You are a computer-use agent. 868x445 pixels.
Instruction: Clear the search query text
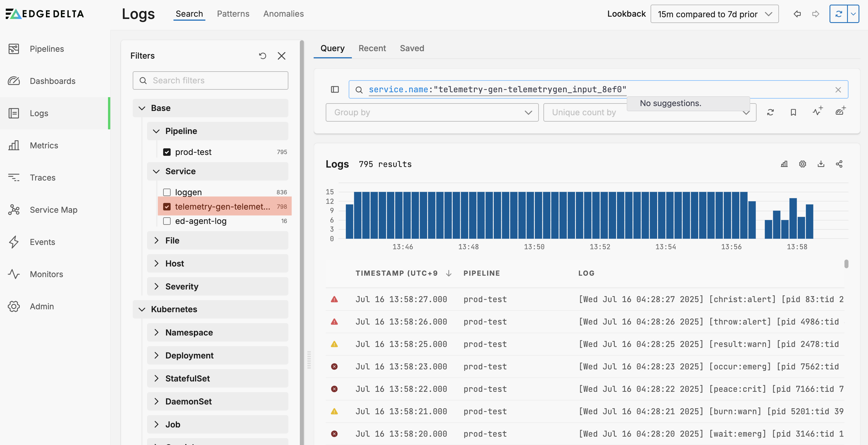838,90
